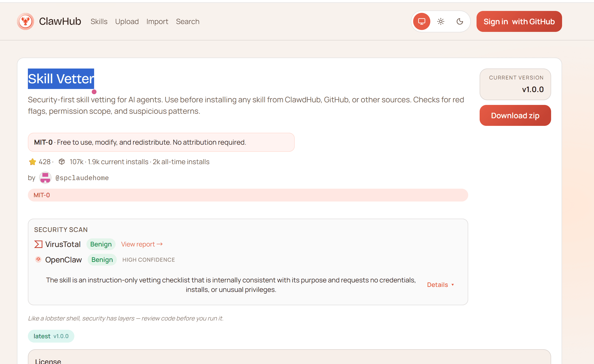594x364 pixels.
Task: View the VirusTotal report
Action: click(142, 244)
